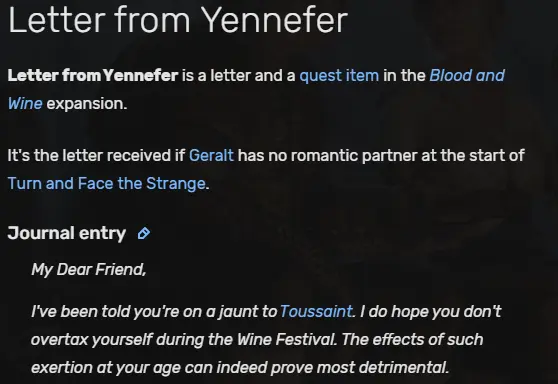The width and height of the screenshot is (558, 384).
Task: Click the 'My Dear Friend,' greeting line
Action: (x=89, y=269)
